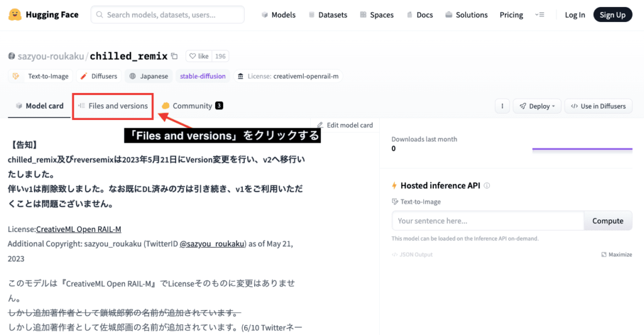Expand the Deploy dropdown
The height and width of the screenshot is (335, 644).
pos(537,106)
